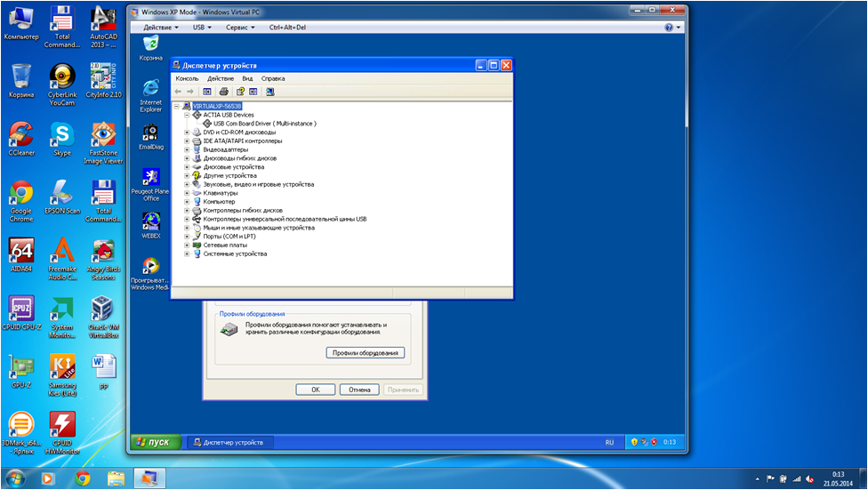Open the USB dropdown in Virtual PC
The height and width of the screenshot is (490, 868).
(202, 28)
